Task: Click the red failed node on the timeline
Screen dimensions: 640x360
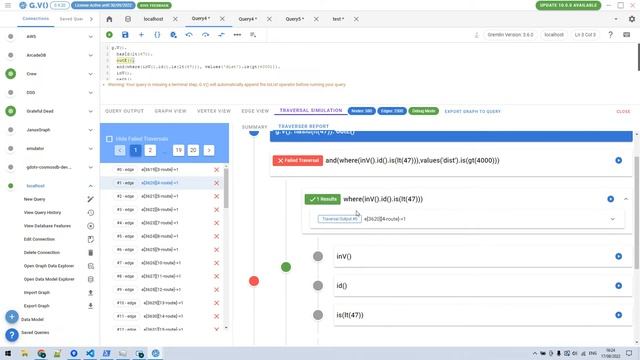Action: [x=254, y=281]
